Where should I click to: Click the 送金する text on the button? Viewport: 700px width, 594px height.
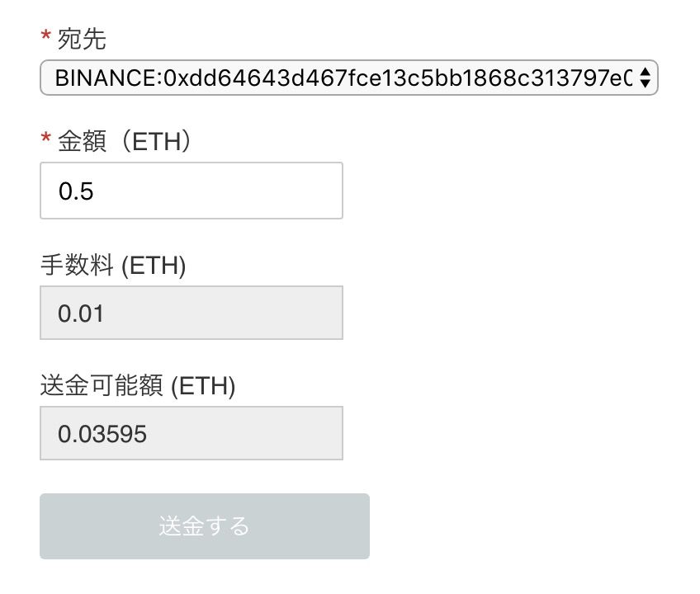coord(204,526)
